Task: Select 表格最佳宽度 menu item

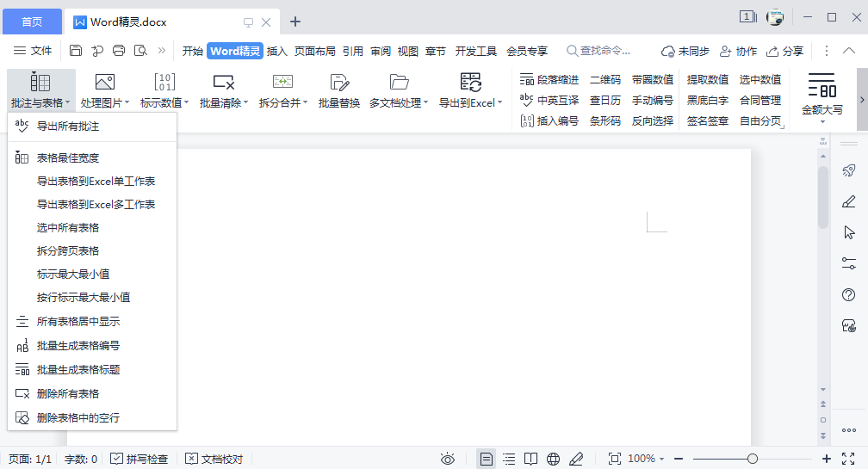Action: (92, 158)
